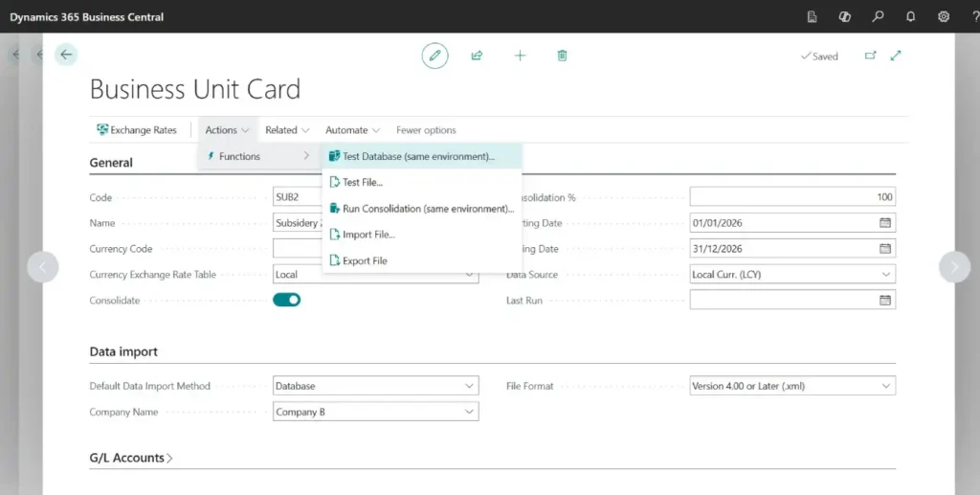
Task: Open the Automate dropdown menu
Action: click(x=352, y=130)
